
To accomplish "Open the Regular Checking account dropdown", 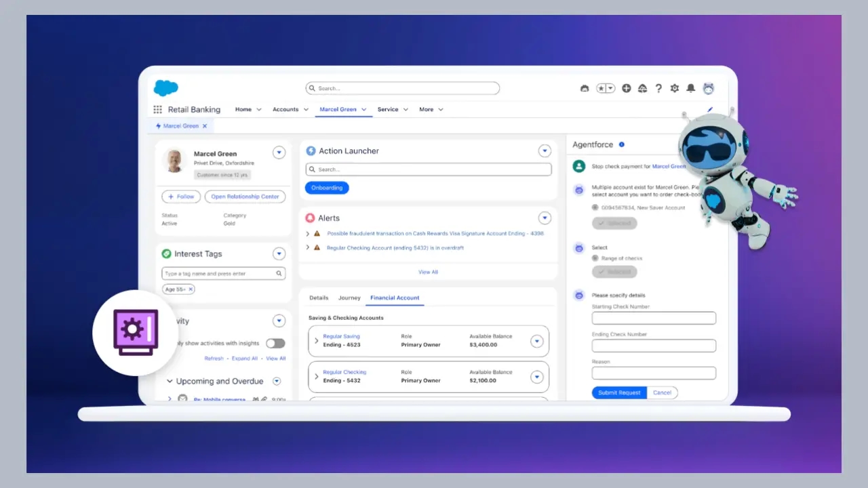I will coord(537,377).
